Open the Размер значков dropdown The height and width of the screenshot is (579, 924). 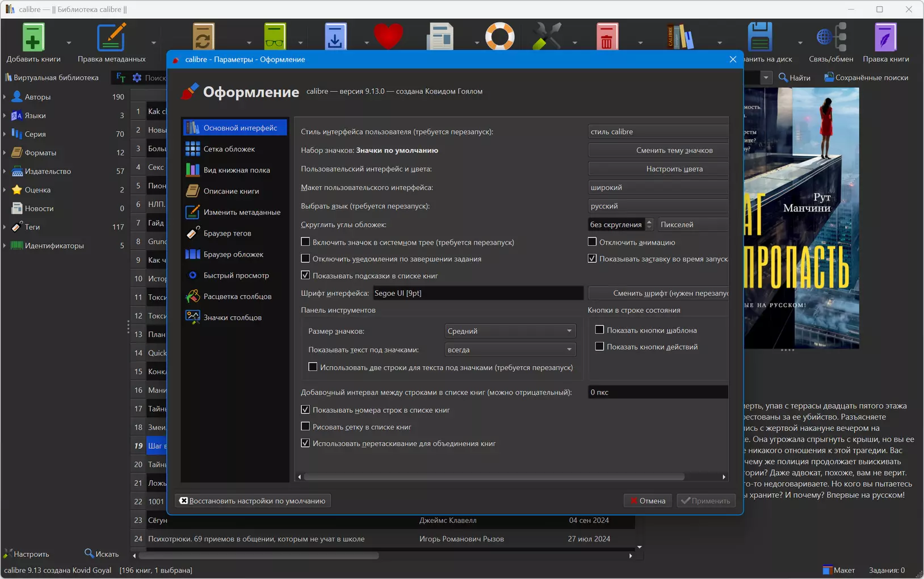[x=510, y=331]
